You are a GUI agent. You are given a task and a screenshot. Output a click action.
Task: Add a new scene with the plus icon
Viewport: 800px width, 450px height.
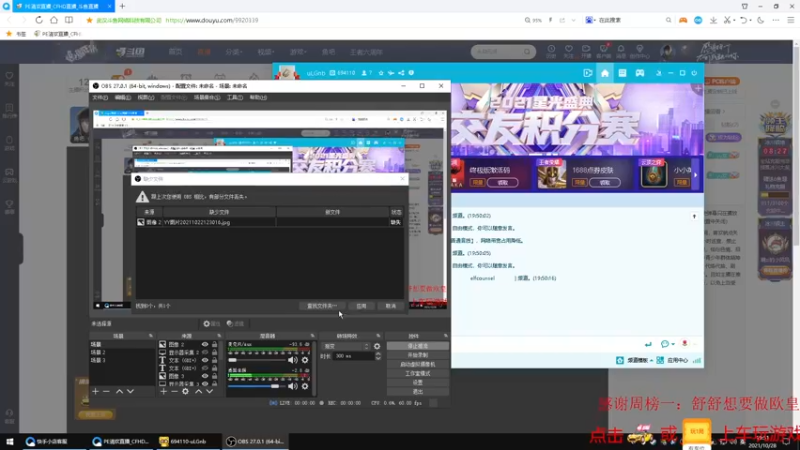click(x=95, y=391)
